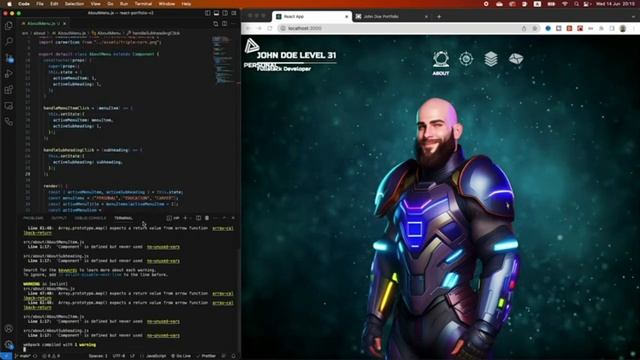Switch to the DEBUG CONSOLE panel tab
The height and width of the screenshot is (360, 640).
coord(90,218)
